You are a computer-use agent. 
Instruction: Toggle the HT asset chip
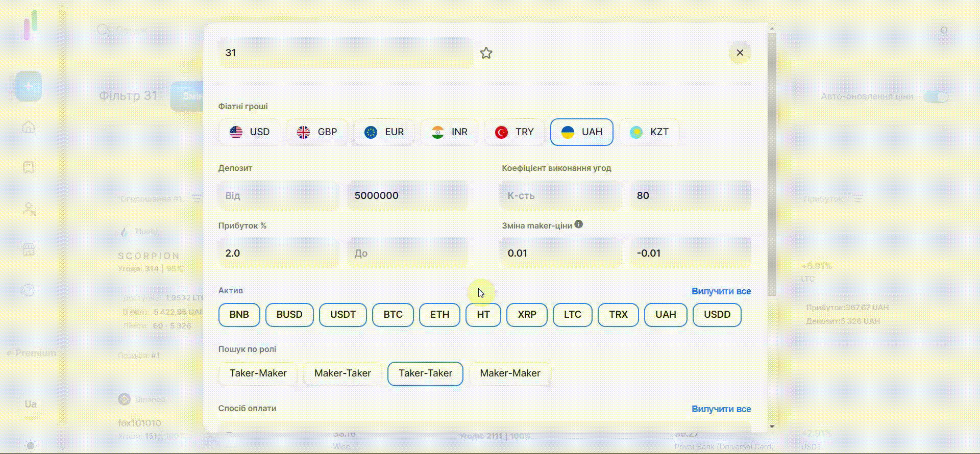coord(483,315)
